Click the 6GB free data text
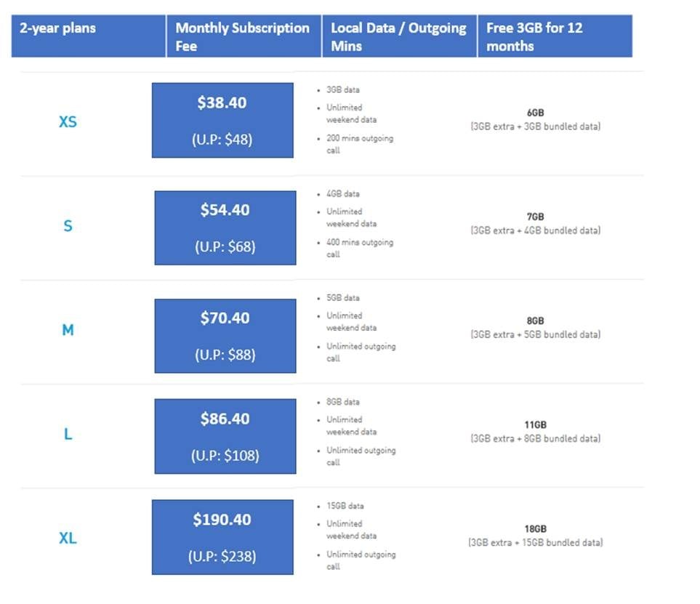 coord(535,113)
